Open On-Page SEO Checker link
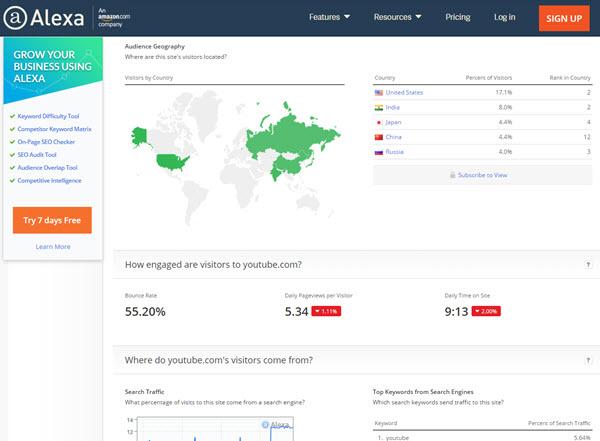 click(46, 142)
